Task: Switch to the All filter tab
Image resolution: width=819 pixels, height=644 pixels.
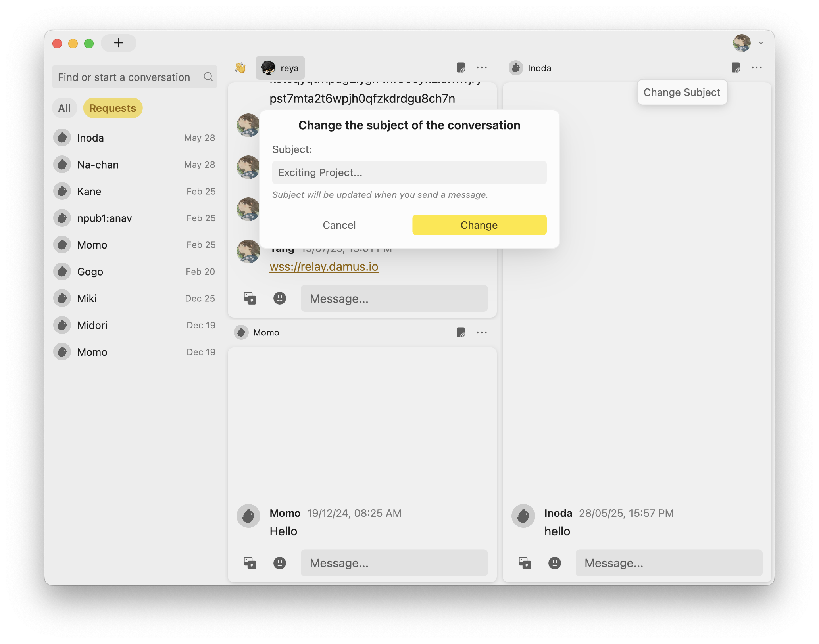Action: 64,108
